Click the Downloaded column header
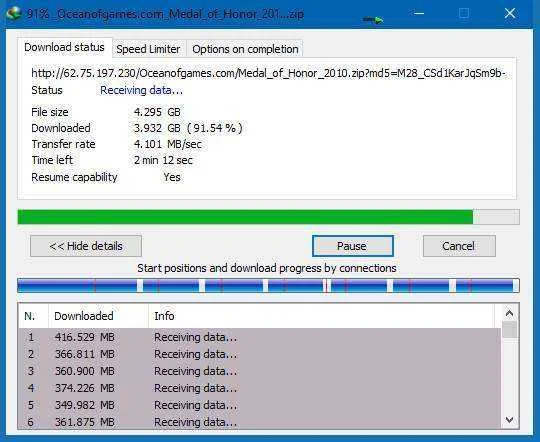The image size is (540, 442). point(98,316)
